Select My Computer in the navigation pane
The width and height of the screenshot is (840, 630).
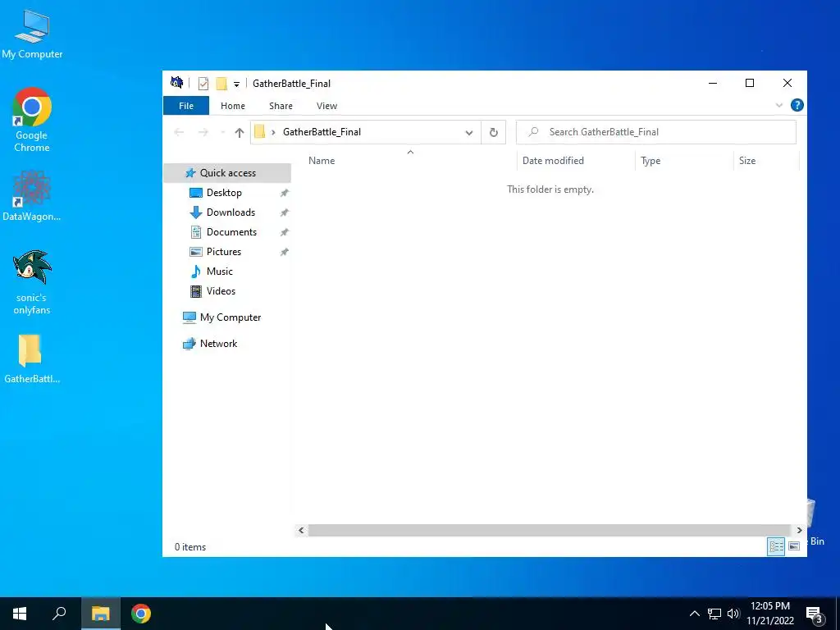tap(231, 317)
